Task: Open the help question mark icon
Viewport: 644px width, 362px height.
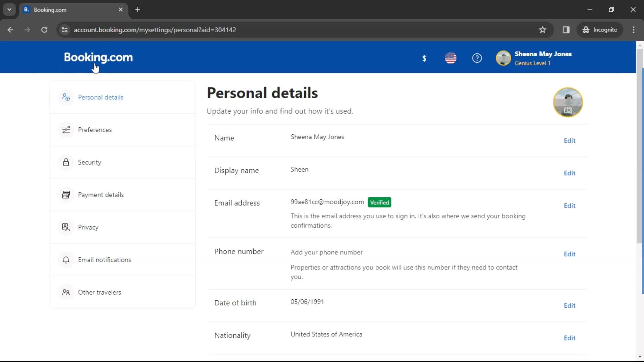Action: pyautogui.click(x=477, y=58)
